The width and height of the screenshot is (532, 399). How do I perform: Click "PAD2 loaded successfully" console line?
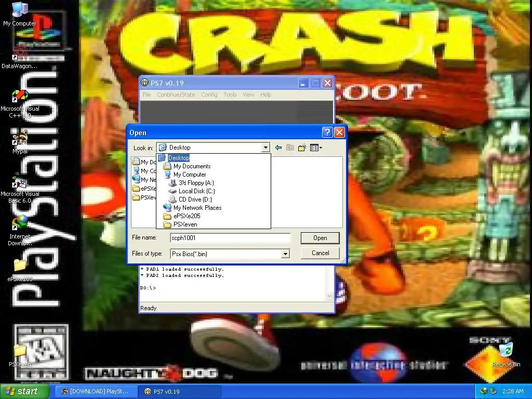click(182, 275)
